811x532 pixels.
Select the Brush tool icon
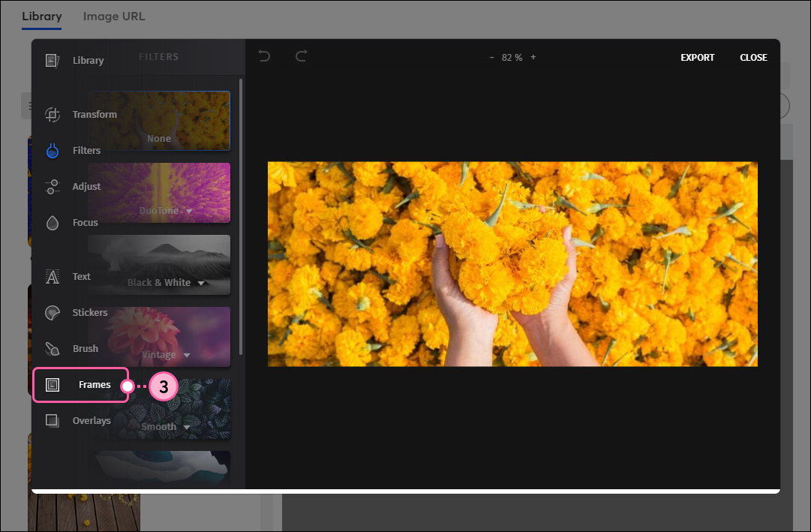point(53,349)
